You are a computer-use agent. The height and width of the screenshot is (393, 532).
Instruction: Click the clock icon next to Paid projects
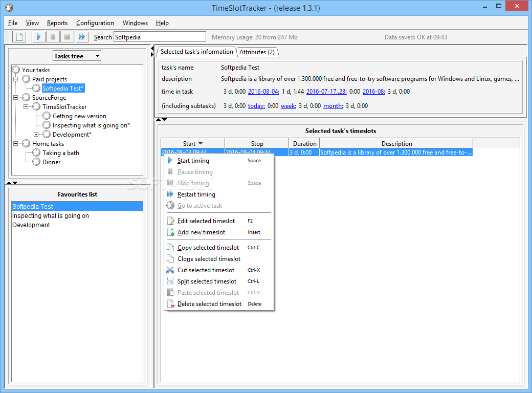tap(26, 79)
